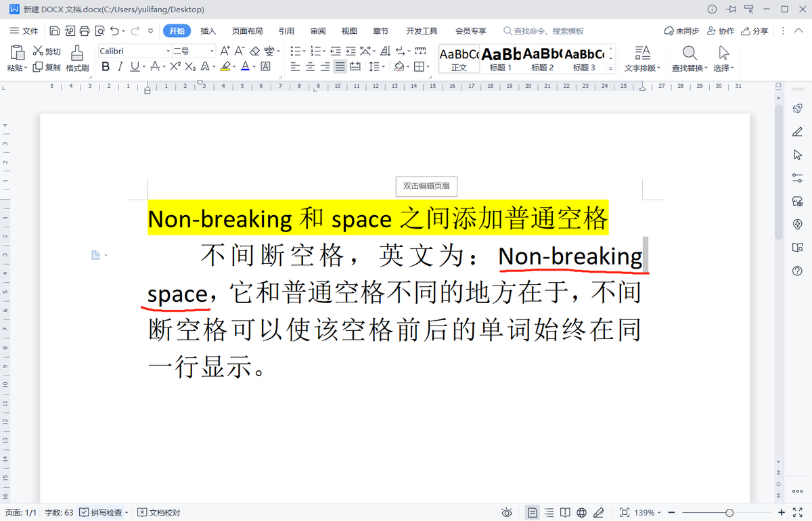Click the character border A icon
This screenshot has height=521, width=812.
tap(265, 66)
